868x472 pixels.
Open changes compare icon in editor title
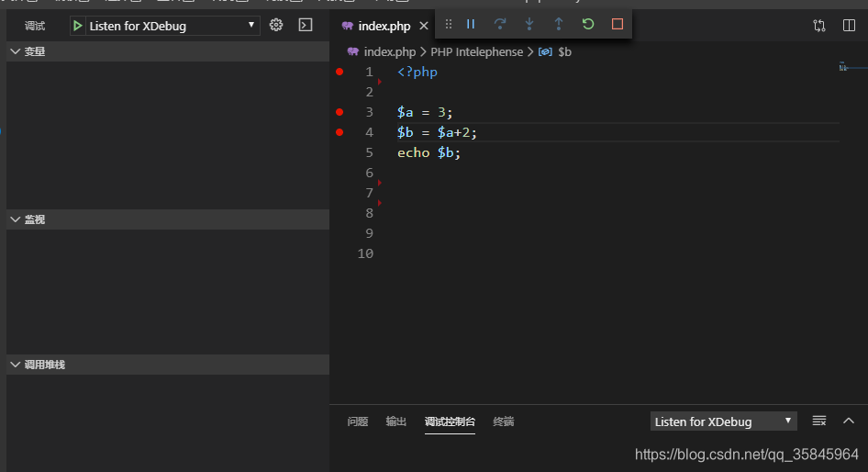[819, 26]
